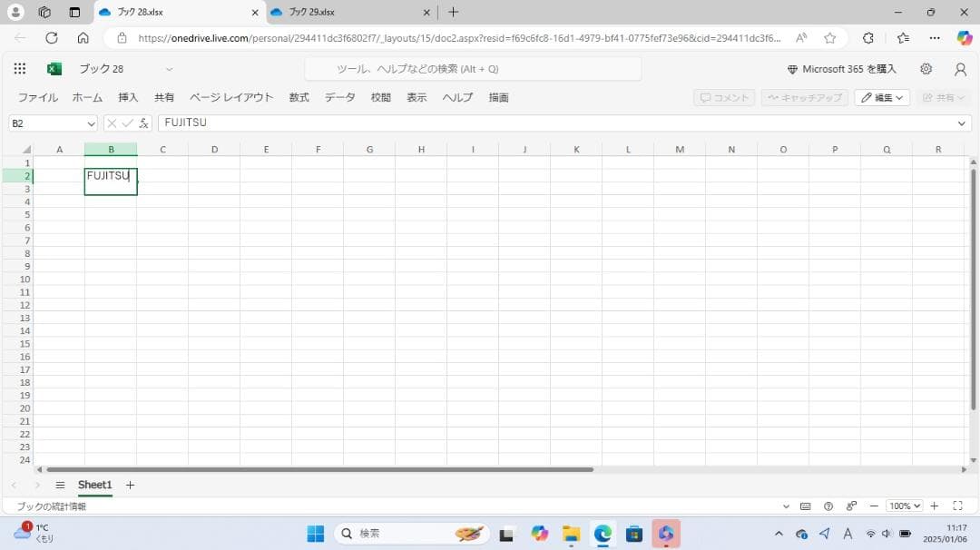
Task: Open the account profile icon
Action: (960, 69)
